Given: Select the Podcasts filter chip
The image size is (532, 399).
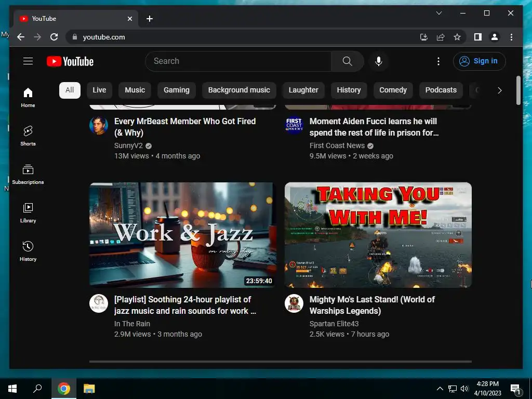Looking at the screenshot, I should [441, 90].
